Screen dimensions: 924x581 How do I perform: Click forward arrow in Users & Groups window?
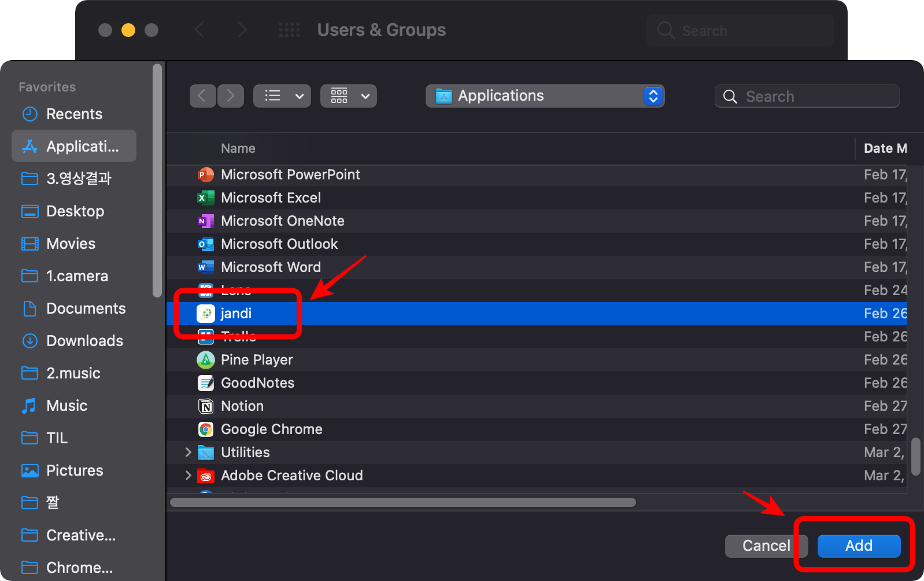tap(242, 30)
